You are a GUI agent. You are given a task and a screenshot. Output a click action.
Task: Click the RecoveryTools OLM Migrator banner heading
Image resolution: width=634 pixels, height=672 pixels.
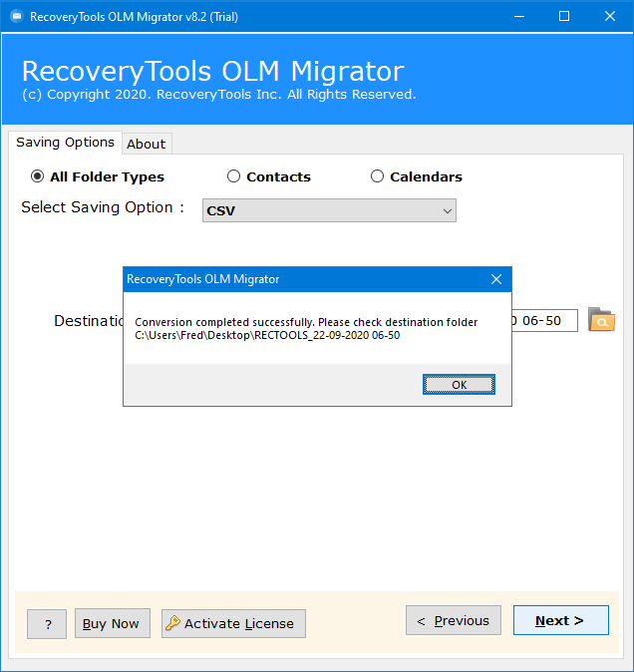[213, 71]
